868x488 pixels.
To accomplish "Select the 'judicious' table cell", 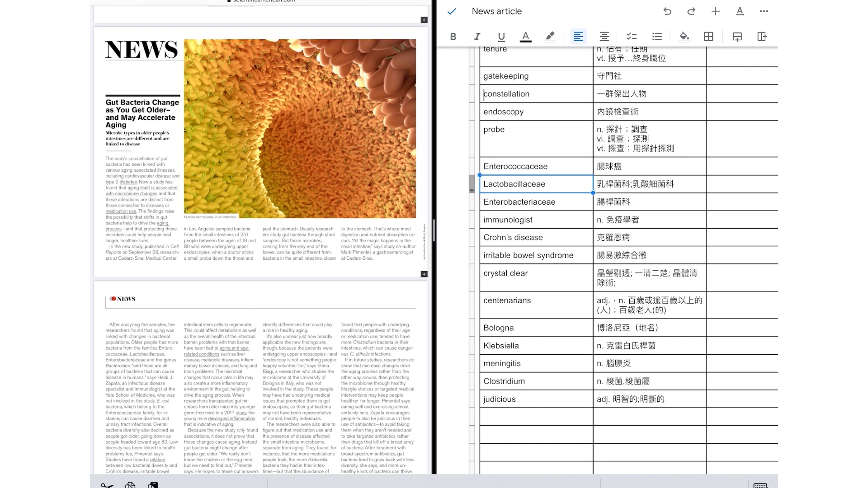I will (536, 399).
